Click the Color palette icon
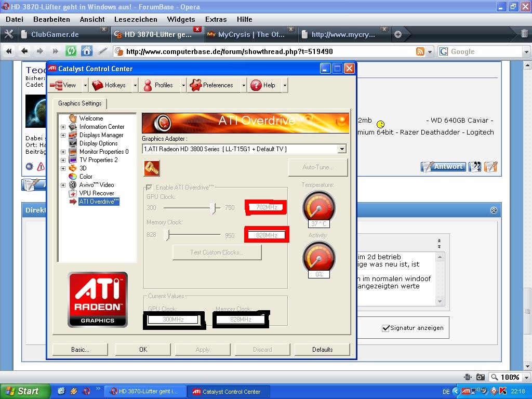The height and width of the screenshot is (399, 532). pos(73,177)
